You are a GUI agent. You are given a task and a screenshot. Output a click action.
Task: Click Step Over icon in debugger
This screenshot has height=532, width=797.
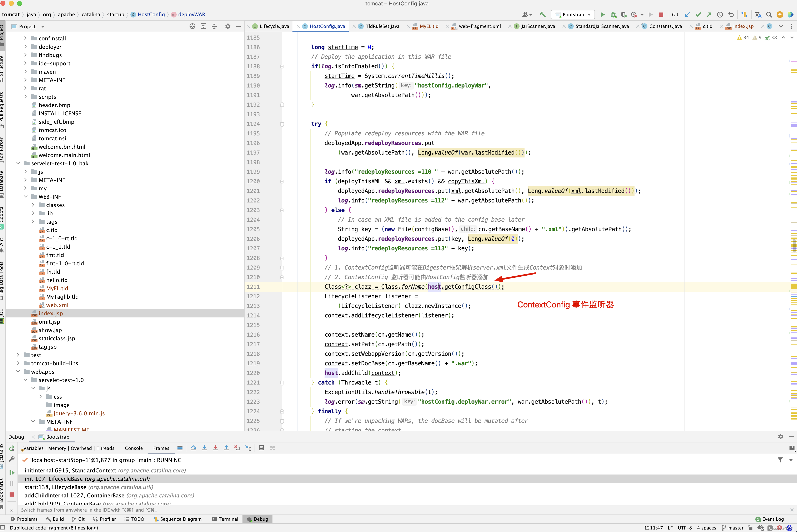click(194, 448)
